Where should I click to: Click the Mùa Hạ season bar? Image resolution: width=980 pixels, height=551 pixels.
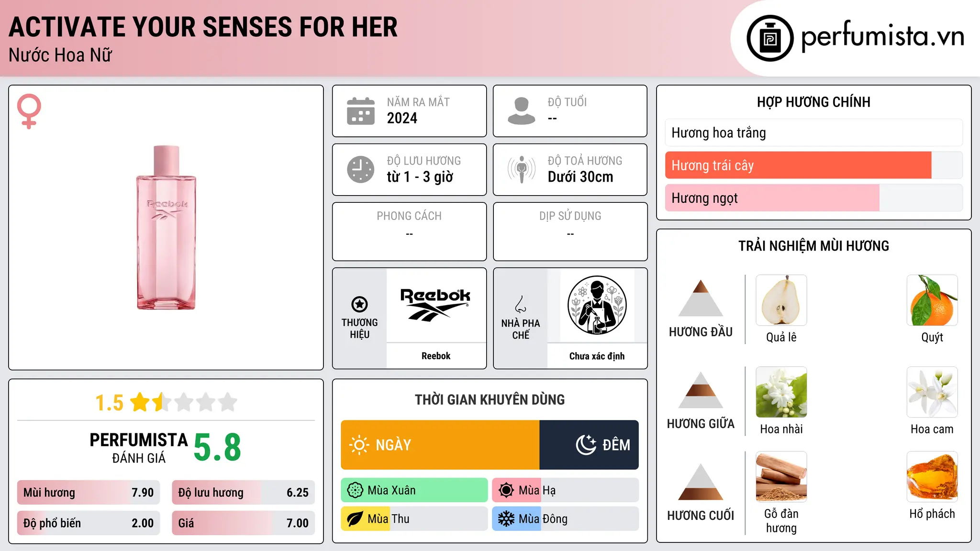[566, 490]
